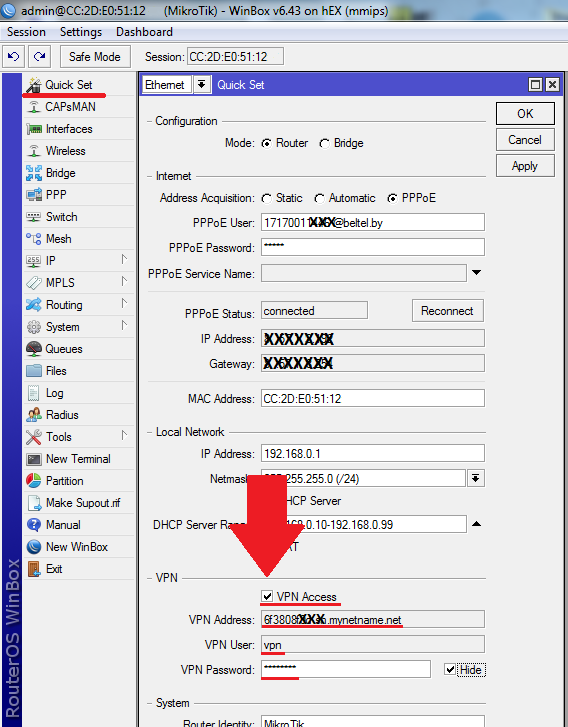Open the Switch menu icon
The height and width of the screenshot is (727, 568).
(x=34, y=217)
